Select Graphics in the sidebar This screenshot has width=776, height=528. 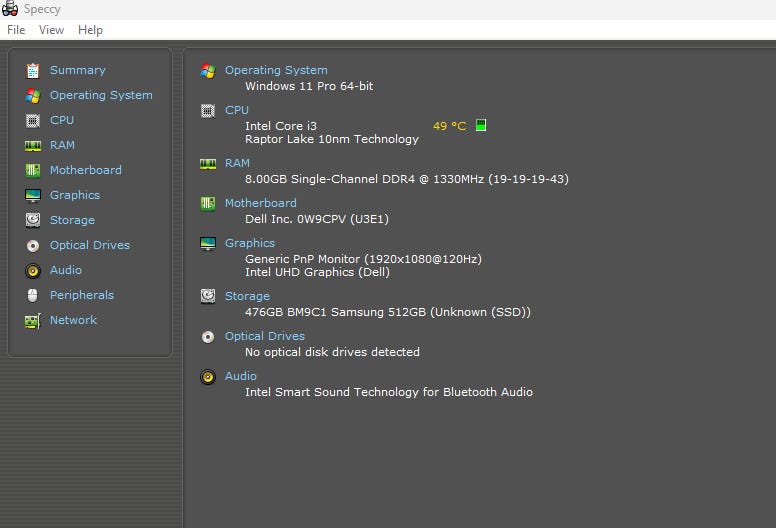pos(75,195)
